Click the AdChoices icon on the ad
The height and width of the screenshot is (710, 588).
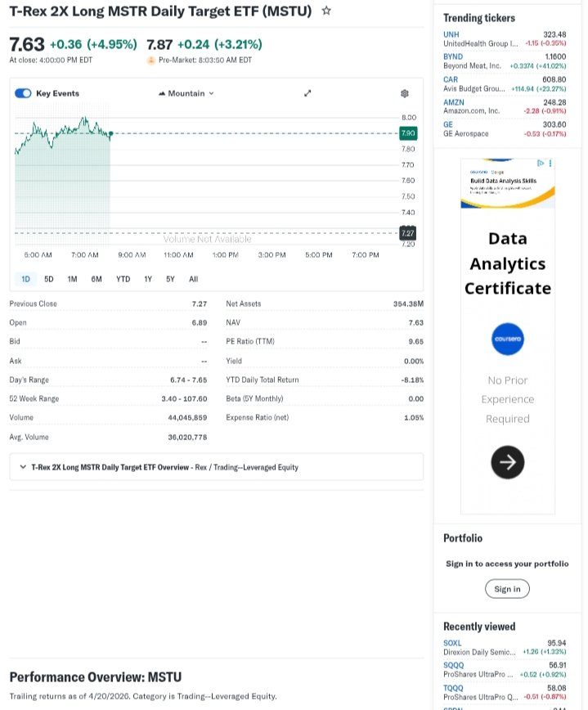pyautogui.click(x=541, y=164)
